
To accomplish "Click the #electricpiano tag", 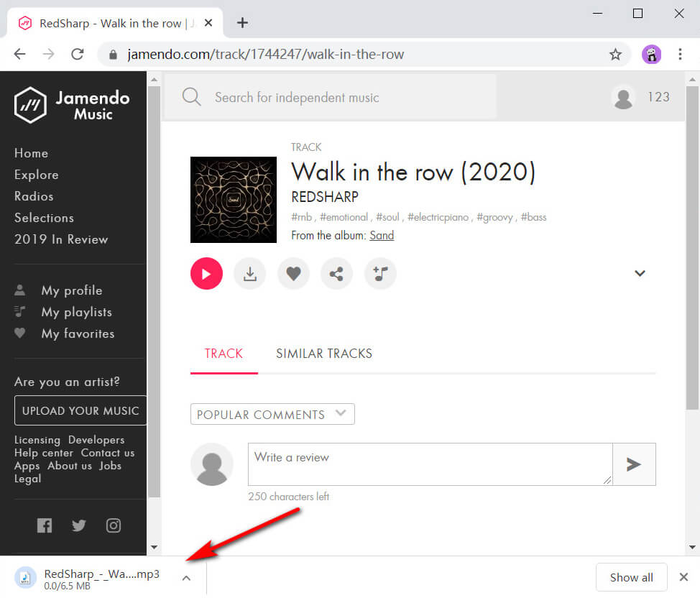I will (x=438, y=217).
